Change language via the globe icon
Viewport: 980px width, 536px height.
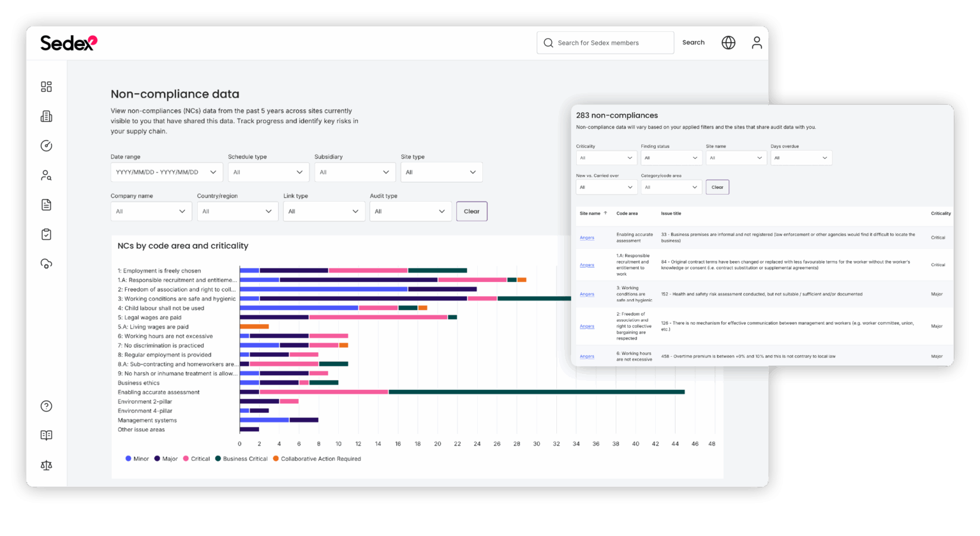pyautogui.click(x=728, y=42)
